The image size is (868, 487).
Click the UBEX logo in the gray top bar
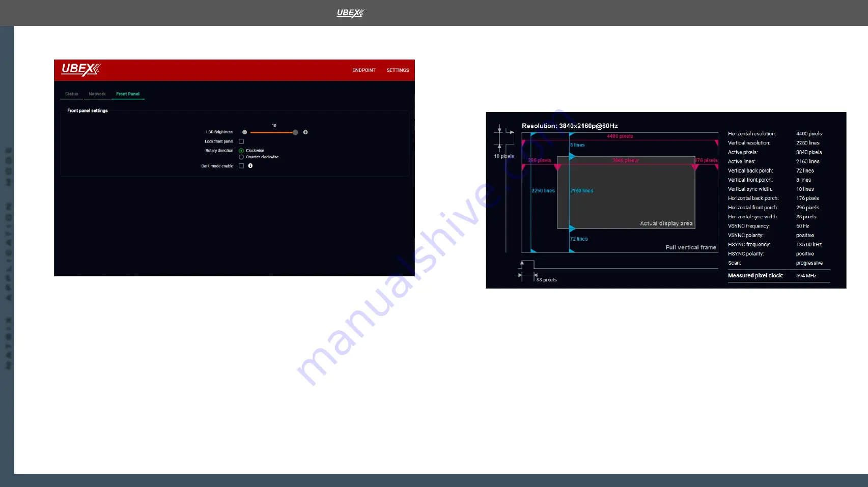[350, 13]
